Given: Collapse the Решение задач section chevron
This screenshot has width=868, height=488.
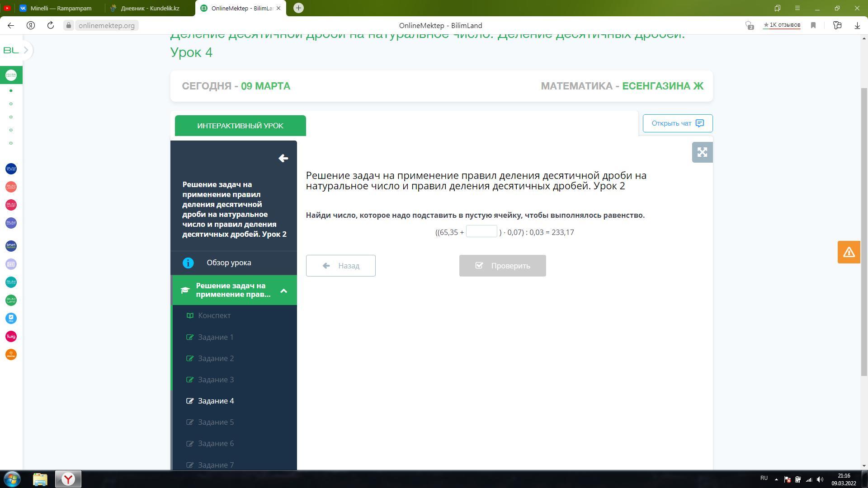Looking at the screenshot, I should (283, 291).
